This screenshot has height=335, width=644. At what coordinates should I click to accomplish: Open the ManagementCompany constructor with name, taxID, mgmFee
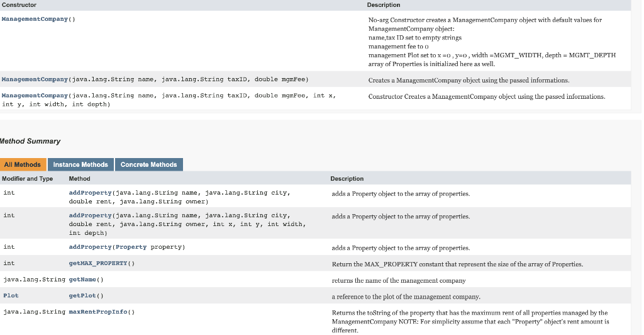point(35,79)
